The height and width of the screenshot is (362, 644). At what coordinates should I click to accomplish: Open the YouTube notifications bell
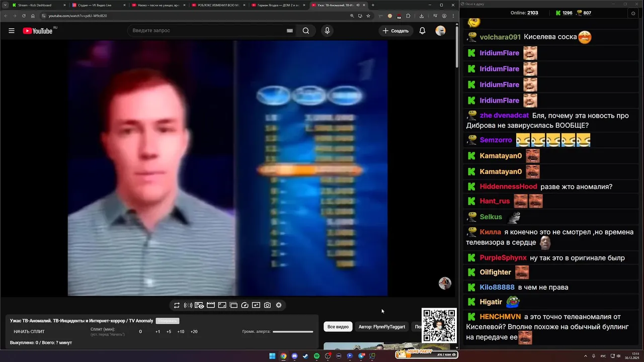423,31
